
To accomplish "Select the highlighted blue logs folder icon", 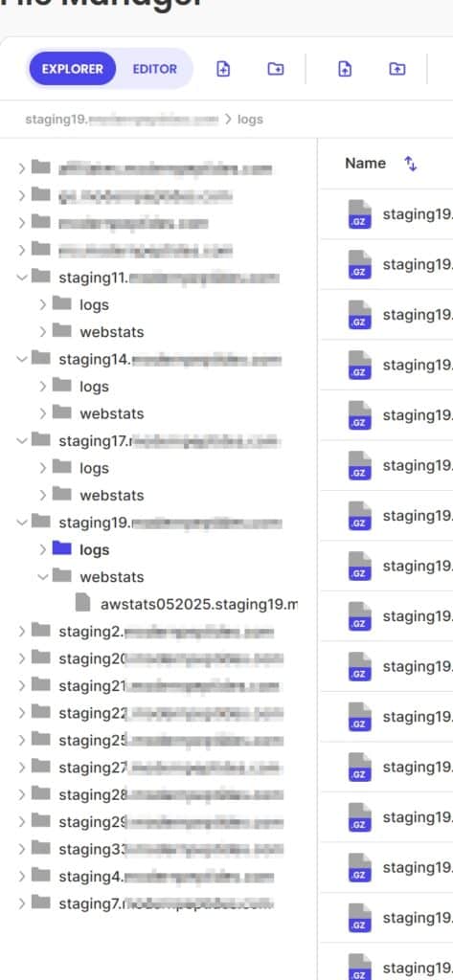I will [62, 548].
